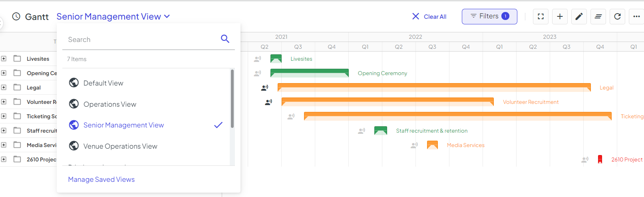Viewport: 644px width, 197px height.
Task: Open the Filters button
Action: [489, 16]
